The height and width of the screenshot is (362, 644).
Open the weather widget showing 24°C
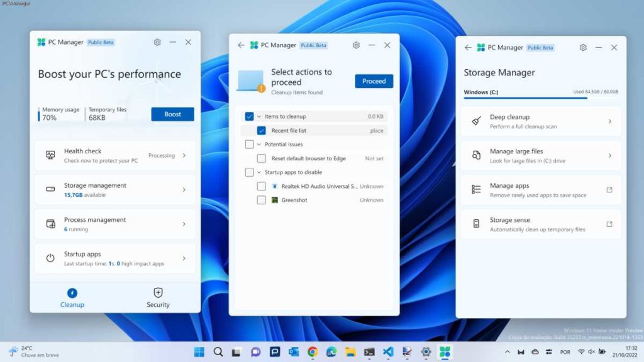[x=35, y=352]
